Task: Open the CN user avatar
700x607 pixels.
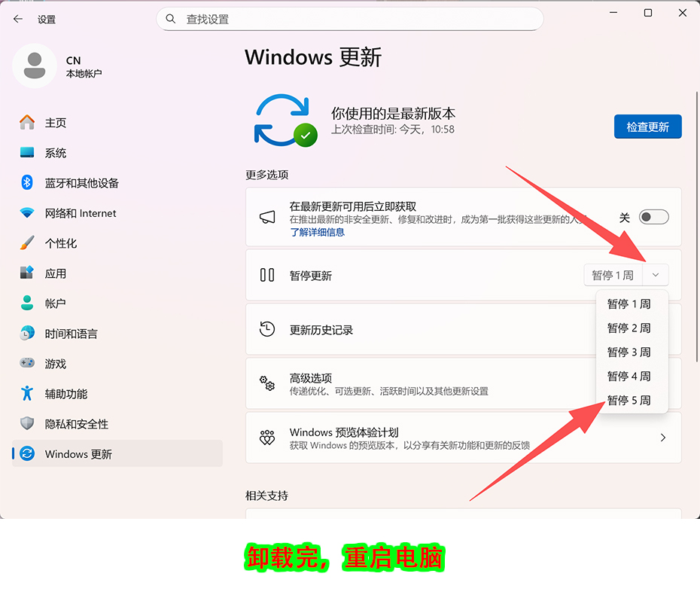Action: pos(35,66)
